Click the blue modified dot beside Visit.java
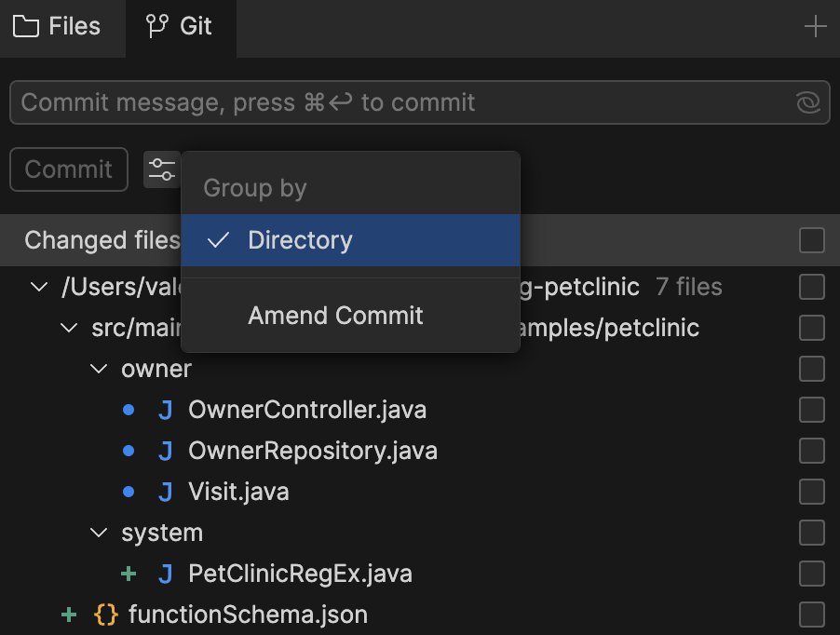 (129, 492)
